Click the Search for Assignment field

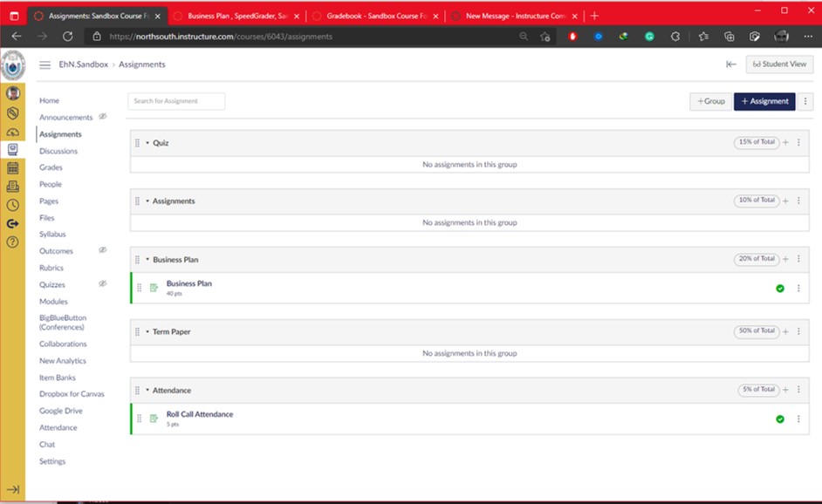pyautogui.click(x=176, y=101)
